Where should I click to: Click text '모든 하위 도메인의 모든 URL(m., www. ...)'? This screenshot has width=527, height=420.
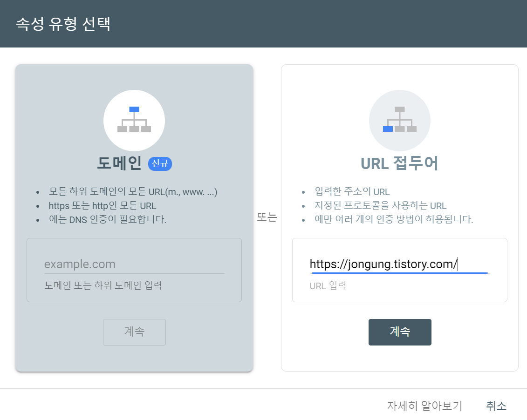coord(133,192)
